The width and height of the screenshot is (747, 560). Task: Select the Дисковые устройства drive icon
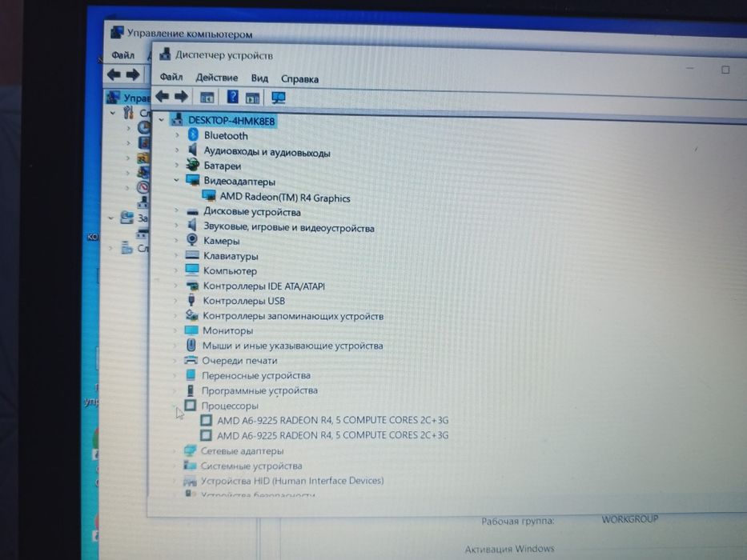(192, 211)
